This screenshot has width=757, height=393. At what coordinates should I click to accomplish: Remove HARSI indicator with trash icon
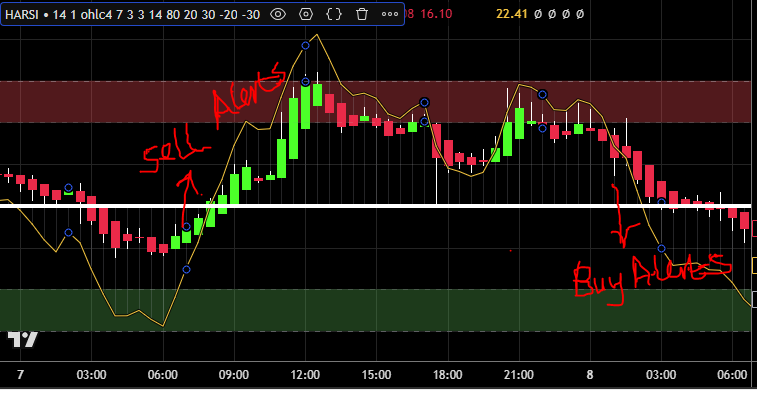click(x=362, y=14)
